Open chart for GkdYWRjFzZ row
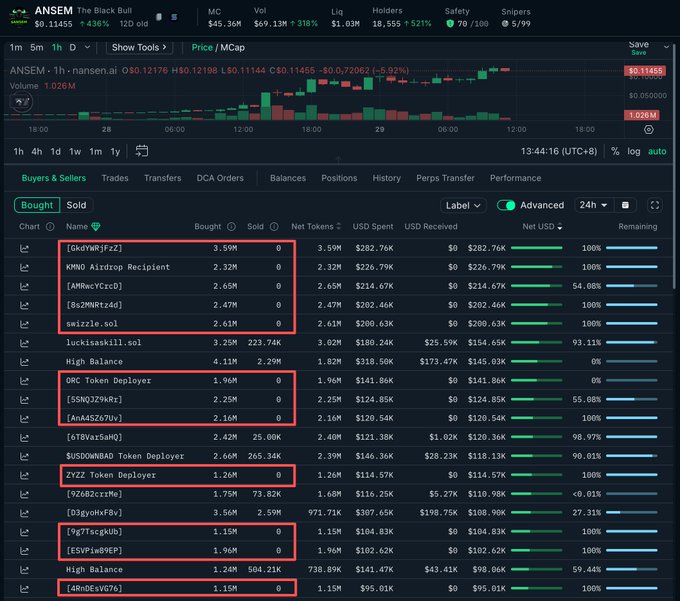 [24, 248]
